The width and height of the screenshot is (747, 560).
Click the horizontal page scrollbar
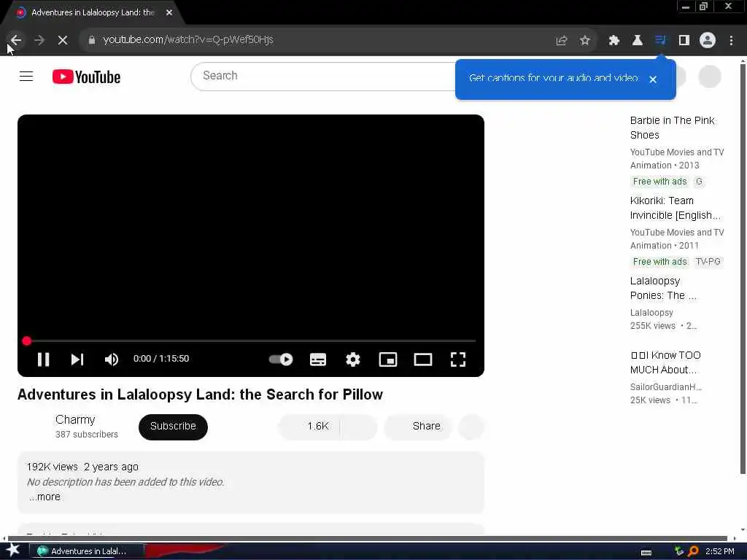[x=367, y=539]
